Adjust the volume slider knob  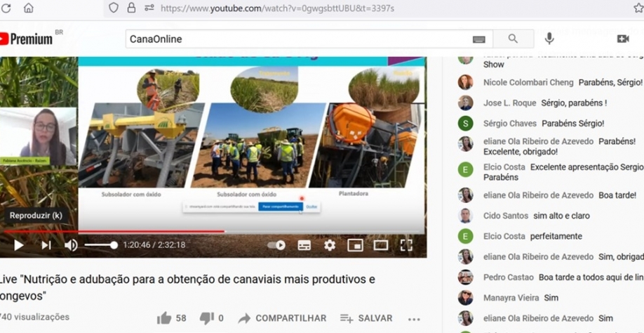click(x=114, y=245)
